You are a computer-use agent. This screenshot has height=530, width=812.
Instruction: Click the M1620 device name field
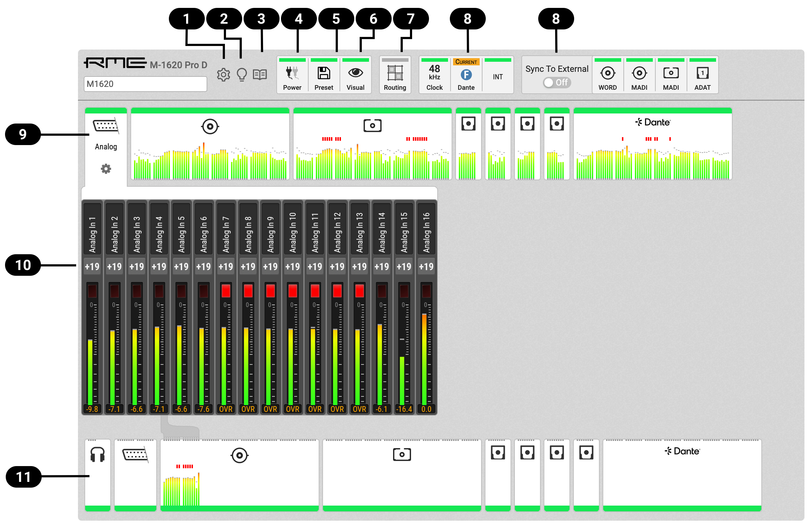145,84
